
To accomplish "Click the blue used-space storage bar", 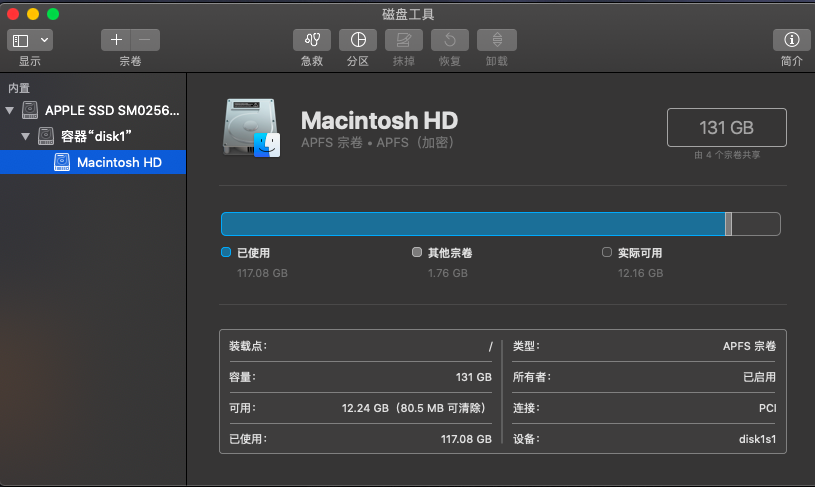I will [472, 224].
